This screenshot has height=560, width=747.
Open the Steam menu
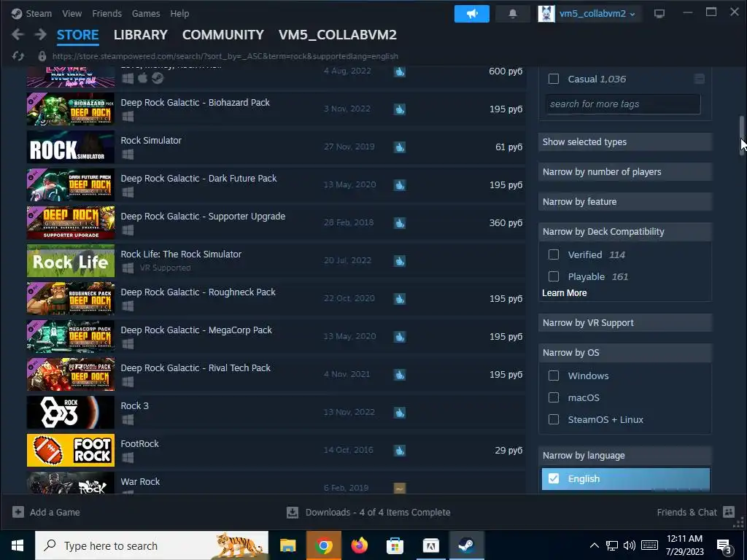point(39,14)
